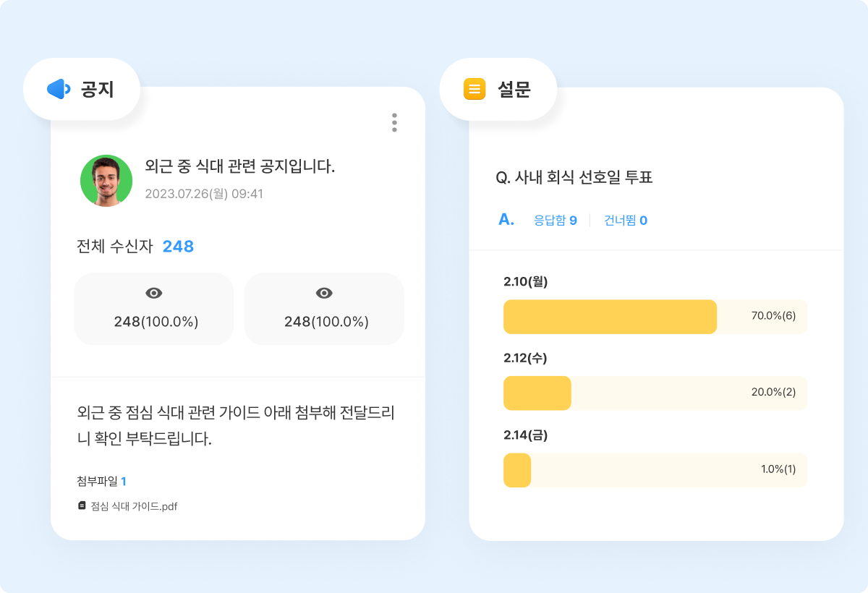The width and height of the screenshot is (868, 593).
Task: Click the first eye view-count icon
Action: (153, 293)
